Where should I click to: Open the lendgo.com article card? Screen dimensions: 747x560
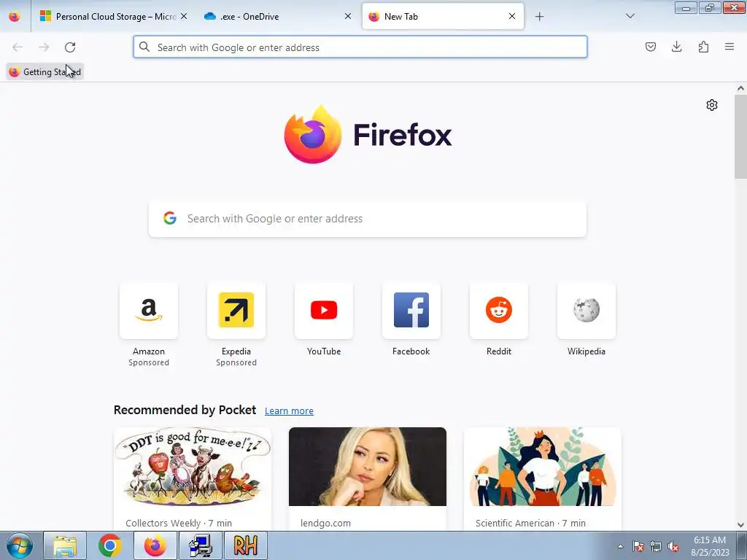coord(368,478)
